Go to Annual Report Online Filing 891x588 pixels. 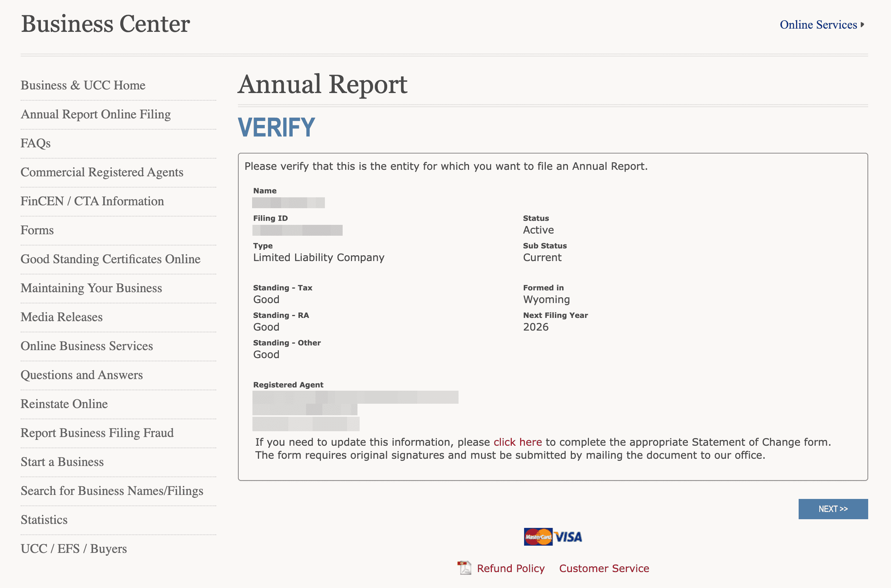pyautogui.click(x=96, y=114)
